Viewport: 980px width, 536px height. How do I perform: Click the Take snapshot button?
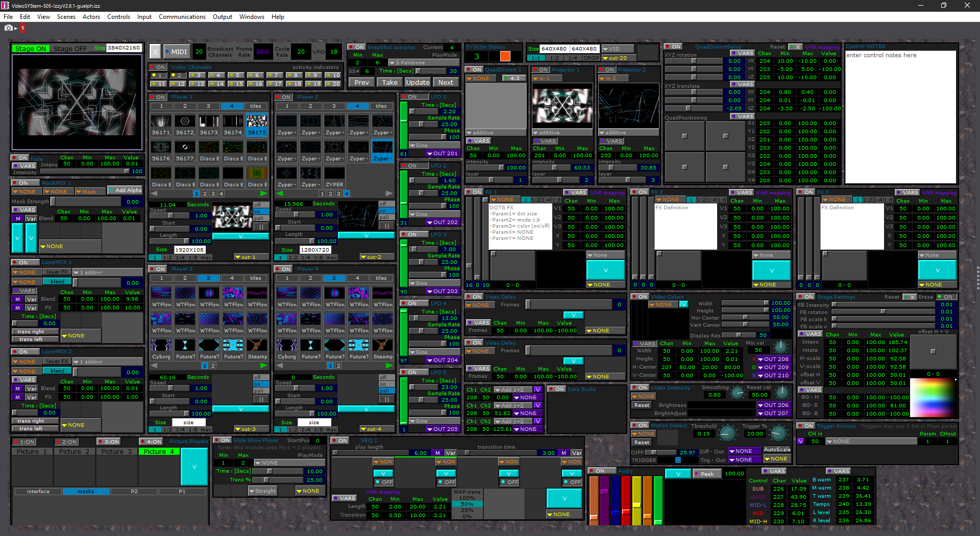389,82
